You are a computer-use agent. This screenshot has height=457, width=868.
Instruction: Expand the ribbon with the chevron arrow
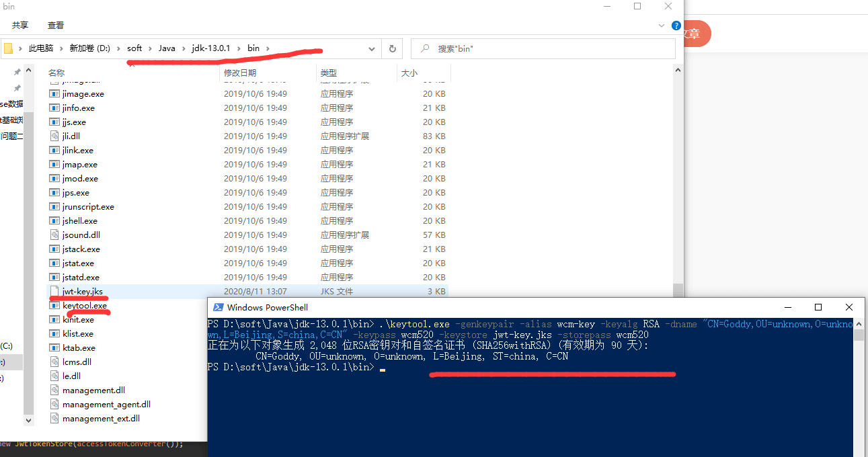tap(662, 26)
